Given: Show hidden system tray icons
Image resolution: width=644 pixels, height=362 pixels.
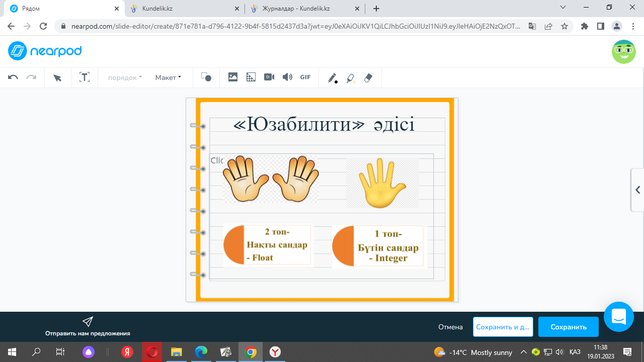Looking at the screenshot, I should click(523, 352).
